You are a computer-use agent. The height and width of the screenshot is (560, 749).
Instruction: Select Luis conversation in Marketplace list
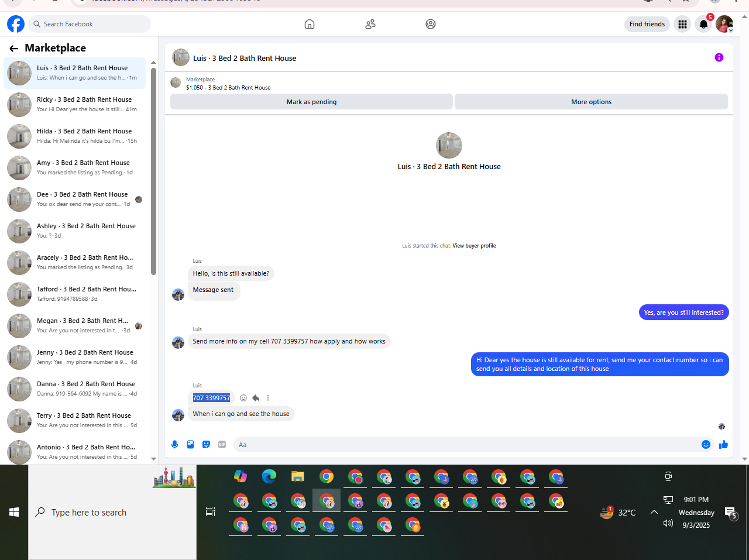(x=74, y=73)
